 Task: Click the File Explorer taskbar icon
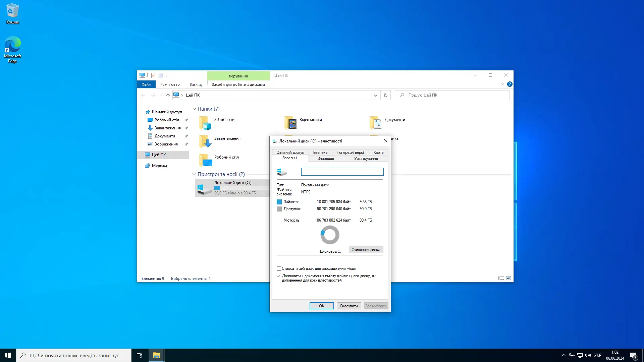pos(156,355)
